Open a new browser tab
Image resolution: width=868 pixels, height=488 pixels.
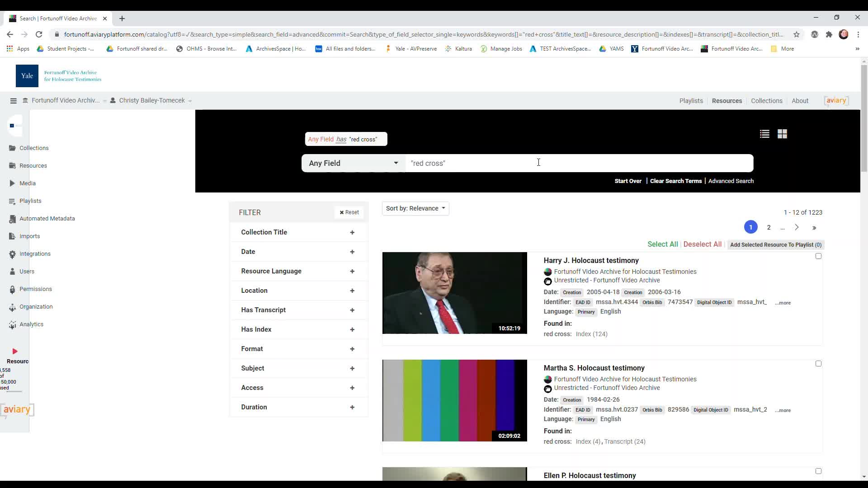122,19
